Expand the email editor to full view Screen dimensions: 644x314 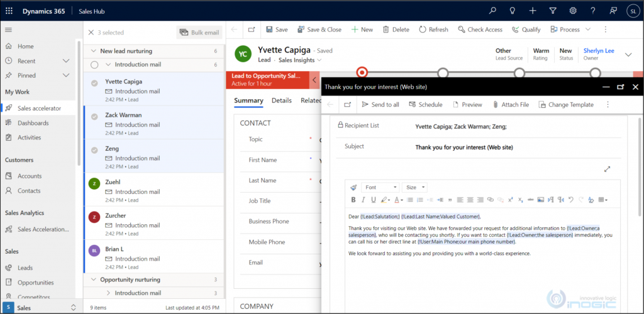[608, 170]
